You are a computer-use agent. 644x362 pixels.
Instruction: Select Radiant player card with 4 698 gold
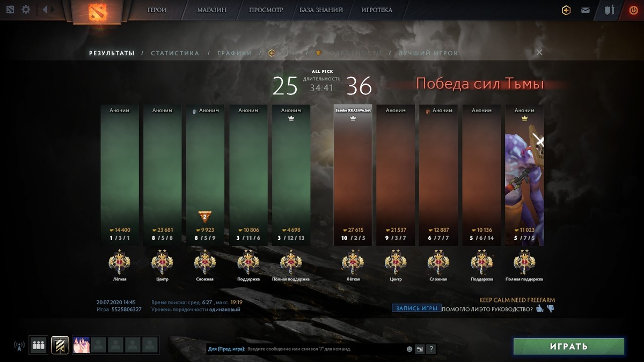point(291,175)
